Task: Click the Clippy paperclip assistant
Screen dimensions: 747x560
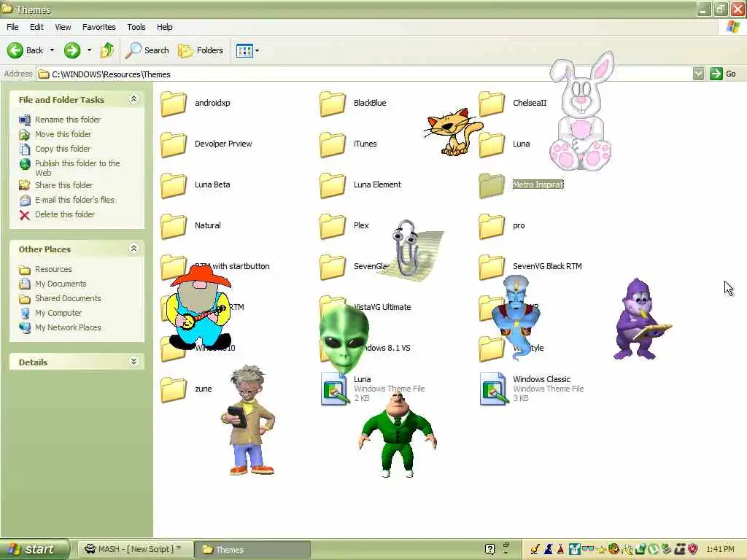Action: click(x=407, y=248)
